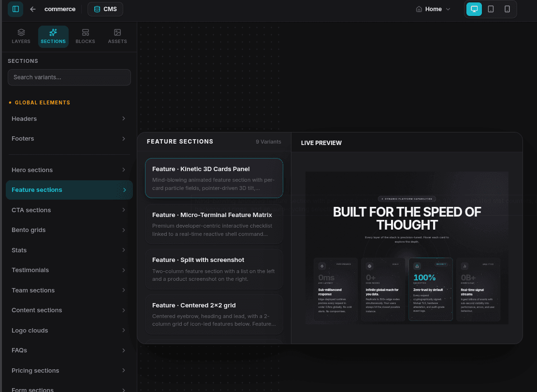Click the back arrow next to commerce

click(x=33, y=9)
